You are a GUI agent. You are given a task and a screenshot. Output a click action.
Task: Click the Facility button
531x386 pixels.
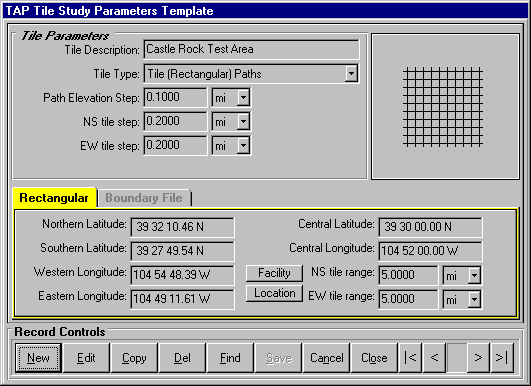274,273
